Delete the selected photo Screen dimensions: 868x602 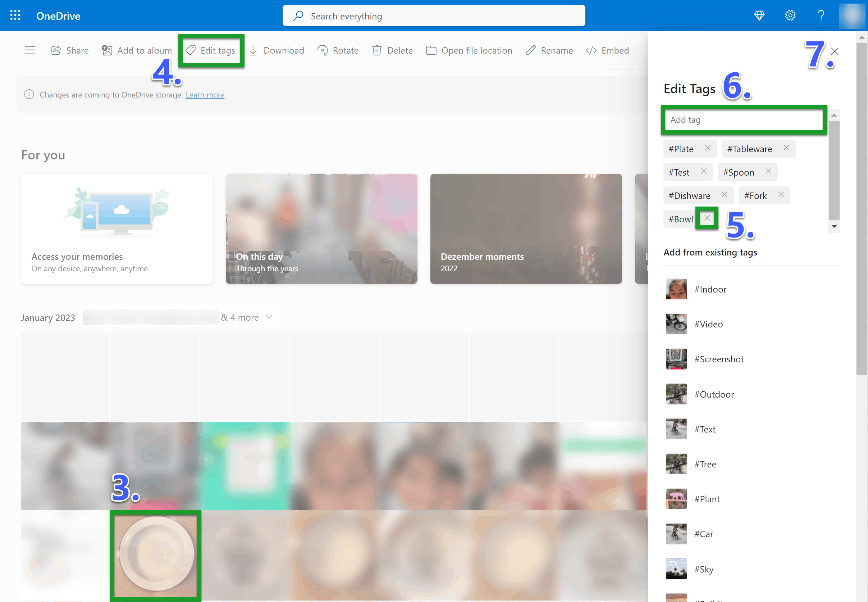392,50
